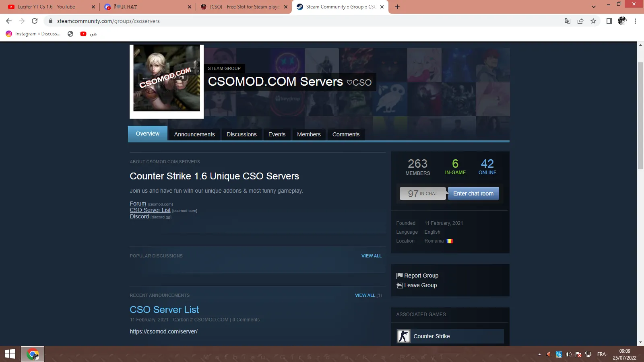Click the 42 Online count
644x362 pixels.
click(487, 167)
